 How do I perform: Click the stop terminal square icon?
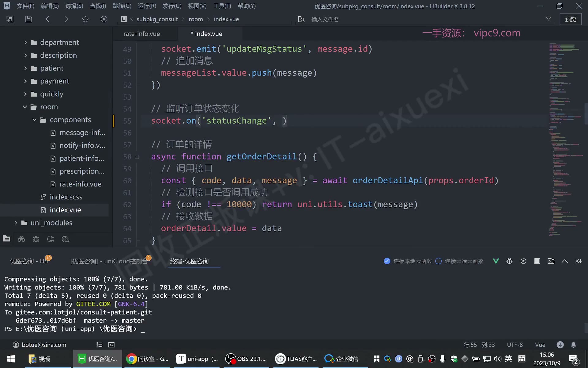(x=537, y=261)
